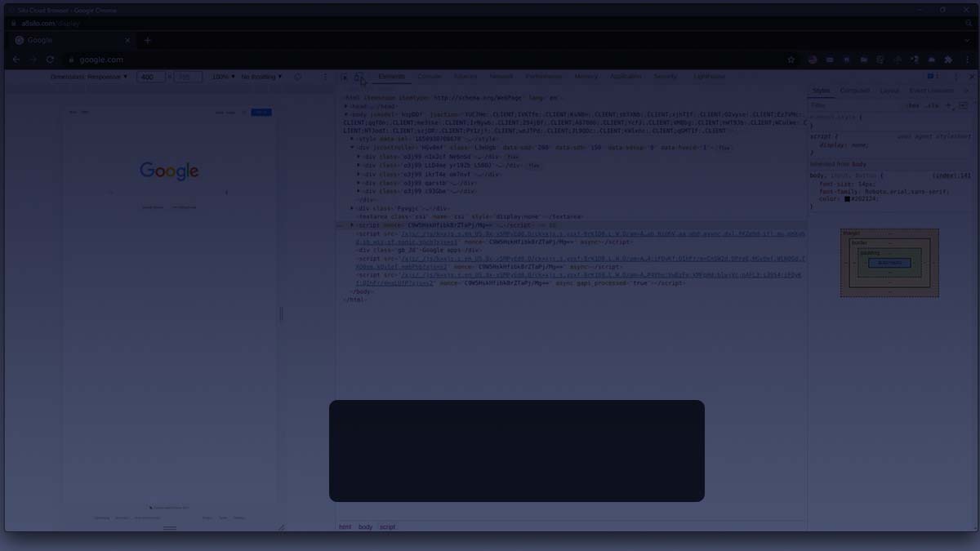Focus the viewport width field showing 400
This screenshot has height=551, width=980.
150,77
